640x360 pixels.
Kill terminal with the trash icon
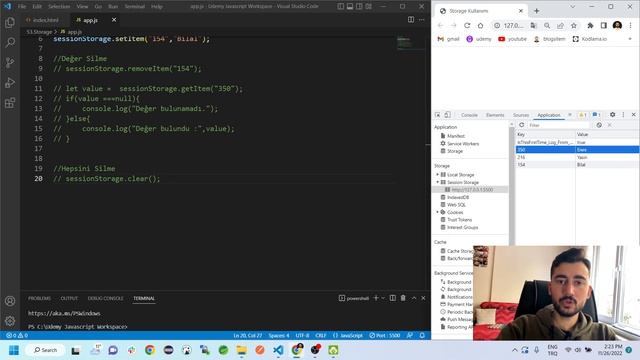403,298
